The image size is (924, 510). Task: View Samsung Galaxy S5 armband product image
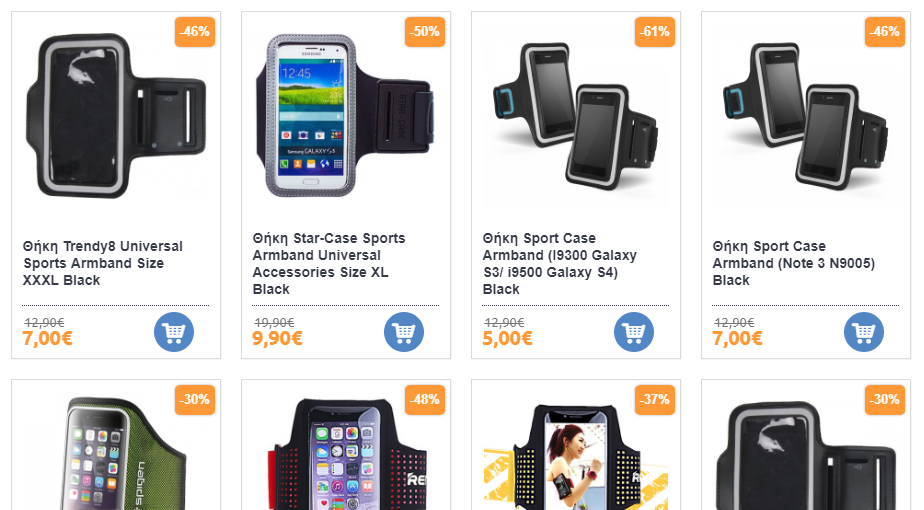point(345,116)
